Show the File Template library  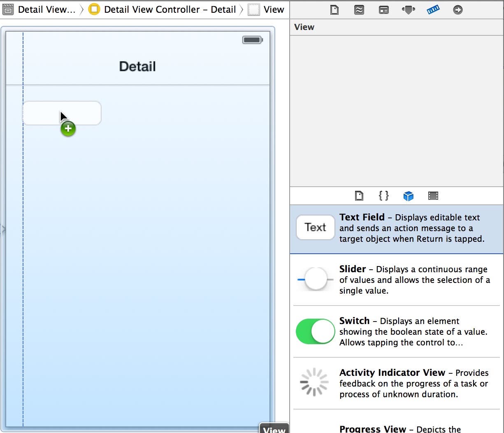359,196
